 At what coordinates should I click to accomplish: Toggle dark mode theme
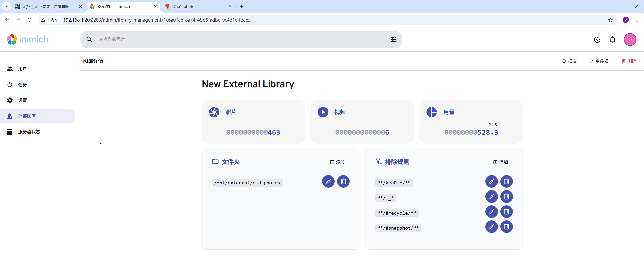click(x=597, y=40)
